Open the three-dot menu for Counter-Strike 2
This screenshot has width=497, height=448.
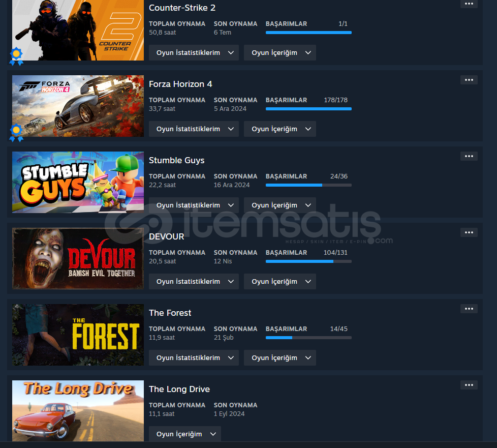click(x=469, y=4)
